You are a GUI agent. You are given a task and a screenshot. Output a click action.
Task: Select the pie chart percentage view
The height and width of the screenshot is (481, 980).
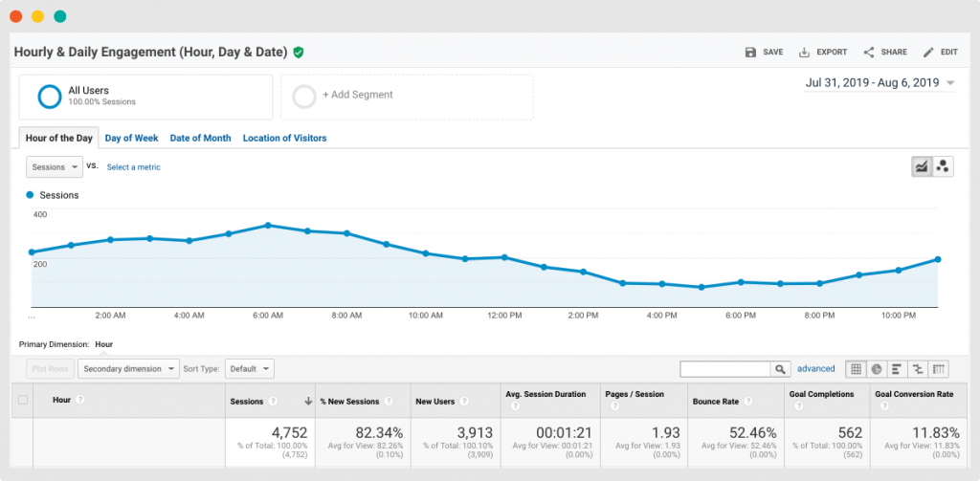pyautogui.click(x=876, y=369)
